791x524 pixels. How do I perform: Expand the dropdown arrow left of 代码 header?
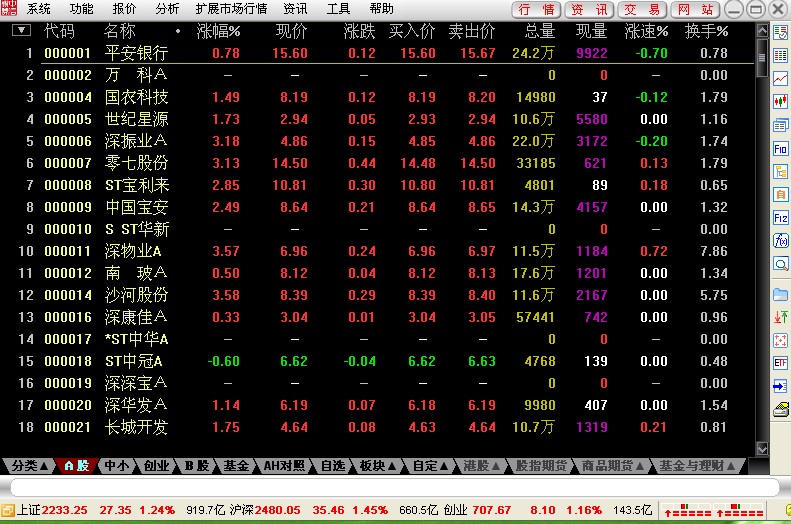(x=21, y=30)
